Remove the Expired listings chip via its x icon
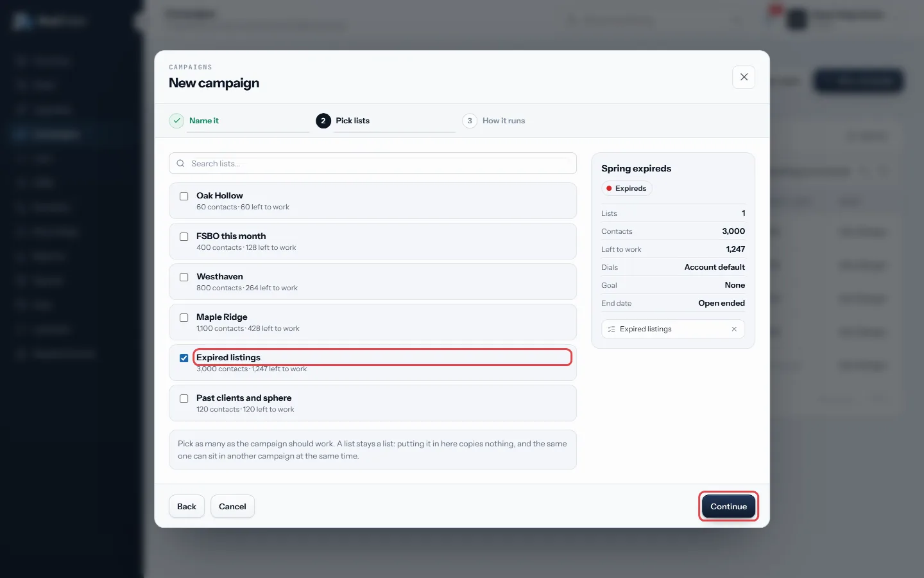 tap(734, 329)
